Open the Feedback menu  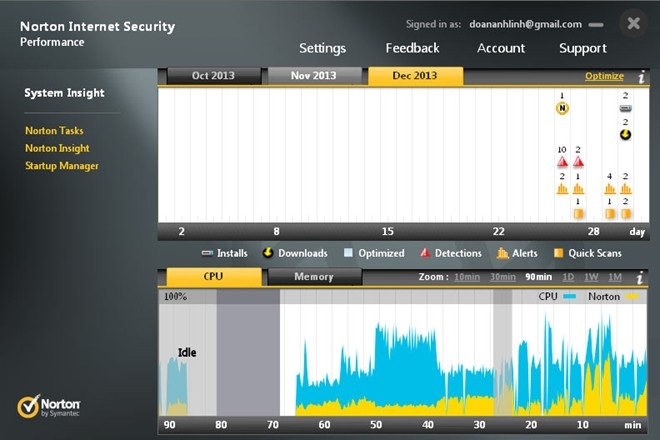click(x=412, y=48)
